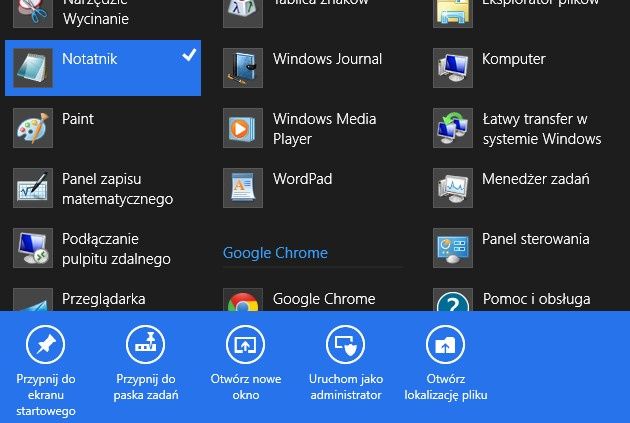Click the Otwórz lokalizację pliku folder icon
This screenshot has width=630, height=423.
pyautogui.click(x=446, y=345)
